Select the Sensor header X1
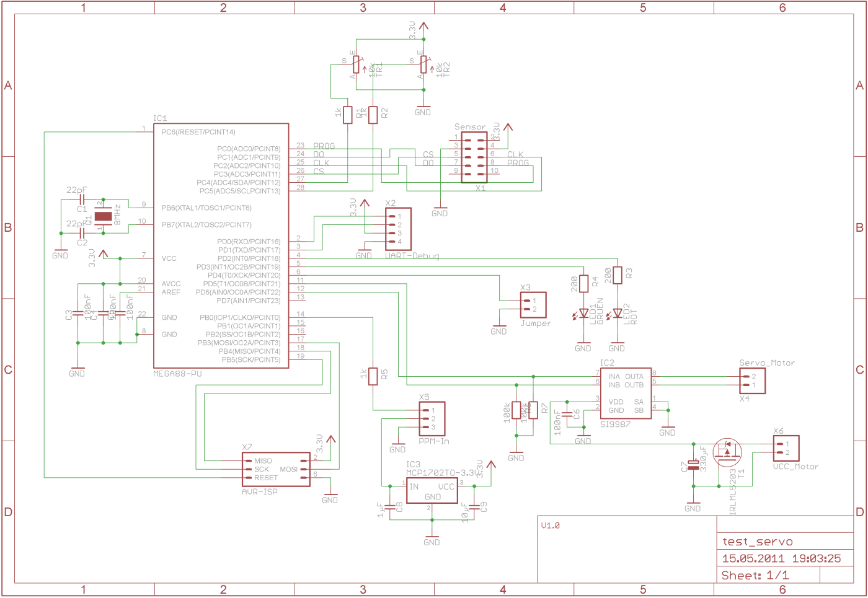Image resolution: width=868 pixels, height=598 pixels. coord(474,157)
